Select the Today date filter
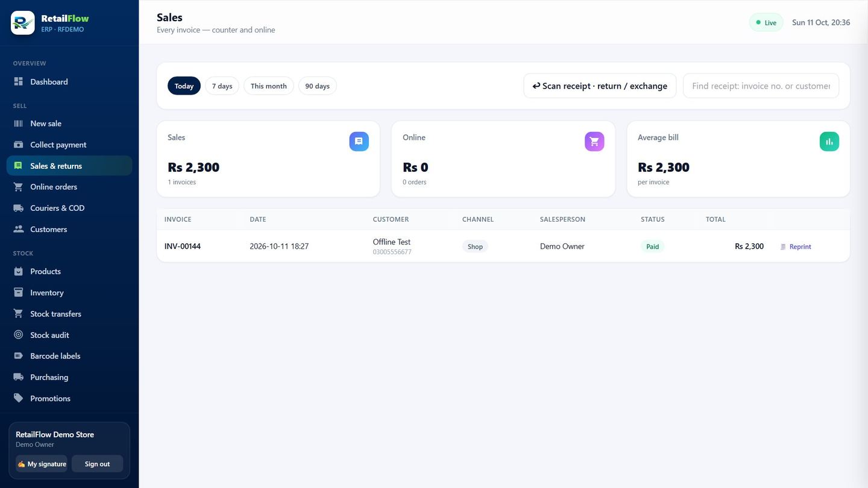Screen dimensions: 868x488 tap(184, 86)
